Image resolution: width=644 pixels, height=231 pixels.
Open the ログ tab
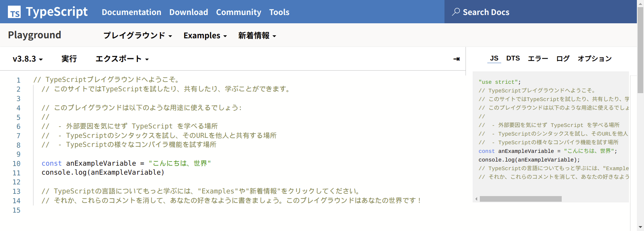coord(563,59)
